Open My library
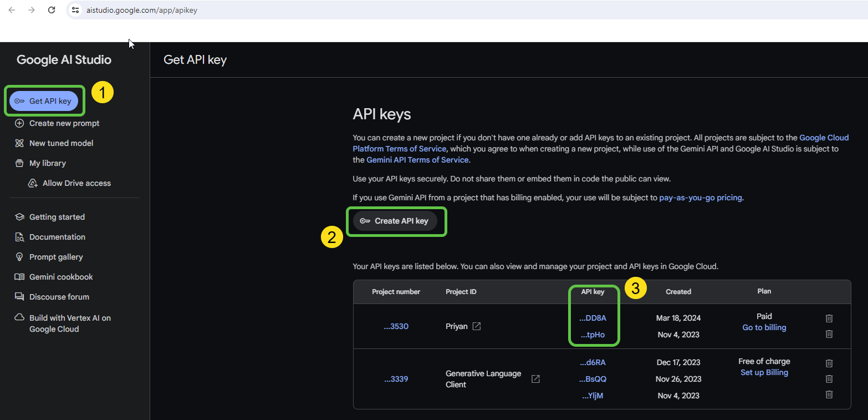868x420 pixels. pyautogui.click(x=47, y=163)
